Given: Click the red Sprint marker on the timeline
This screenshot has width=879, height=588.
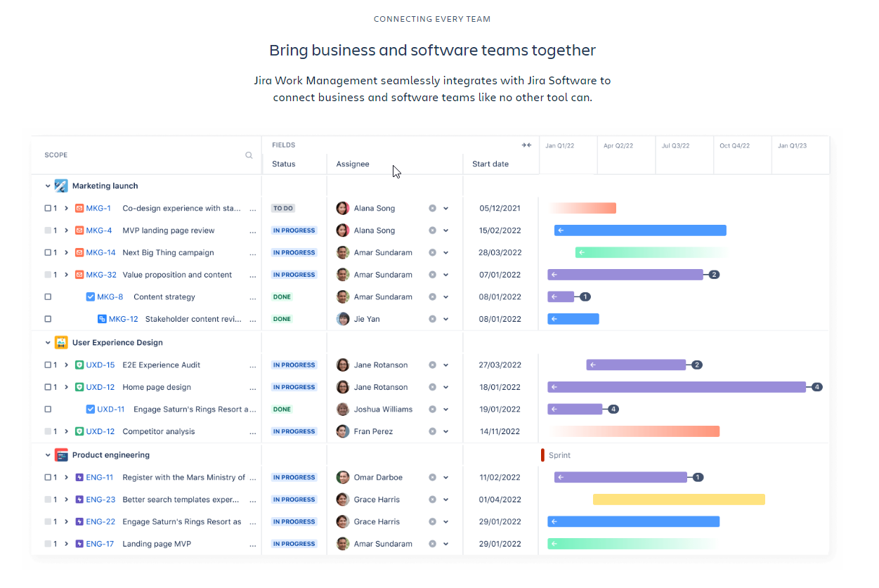Looking at the screenshot, I should (x=542, y=455).
